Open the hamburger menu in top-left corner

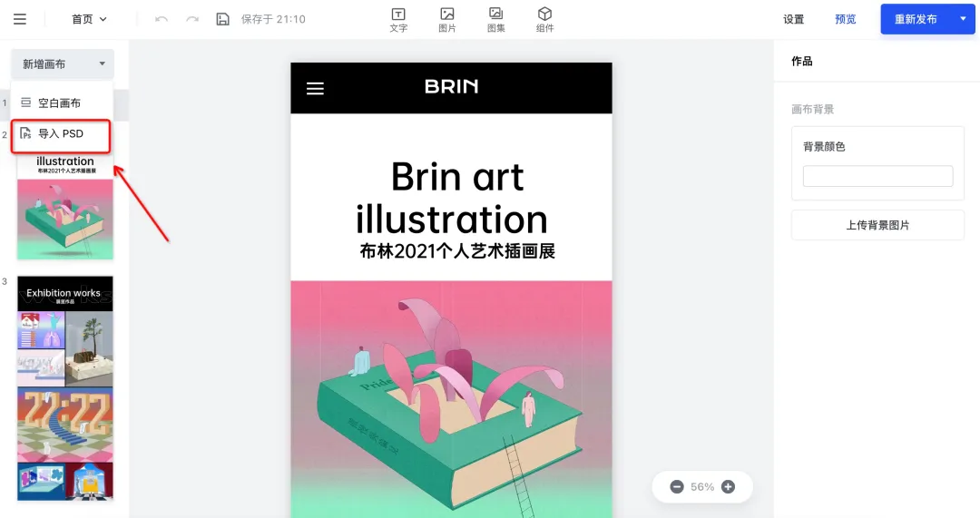[x=20, y=19]
